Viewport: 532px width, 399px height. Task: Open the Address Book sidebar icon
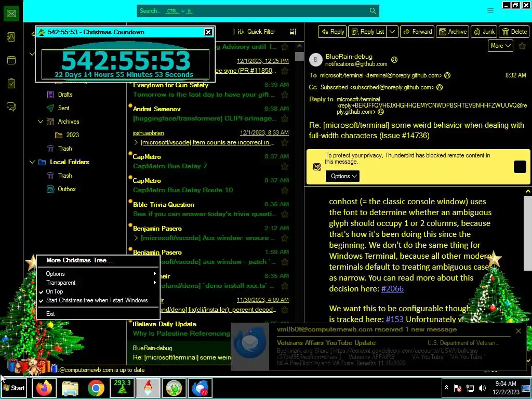coord(11,37)
